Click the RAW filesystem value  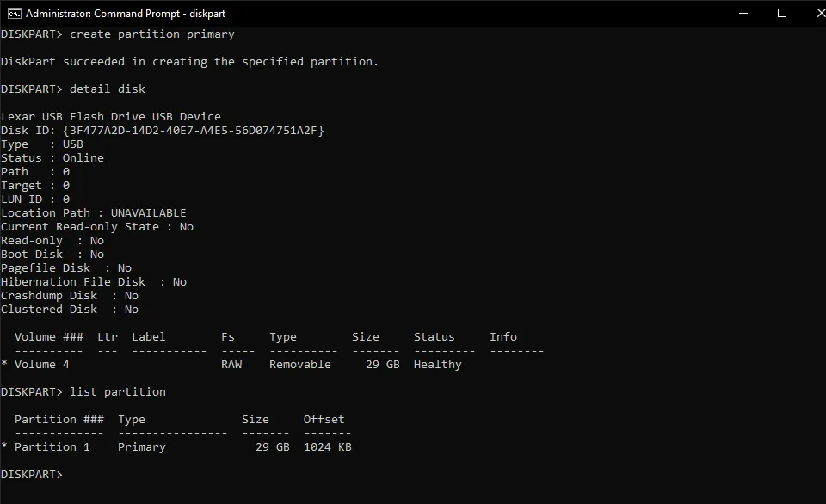[234, 364]
